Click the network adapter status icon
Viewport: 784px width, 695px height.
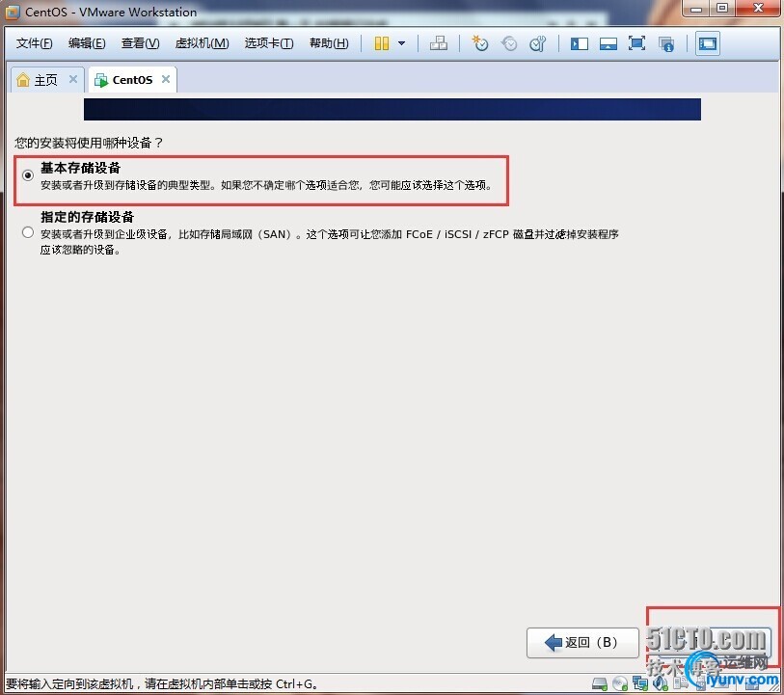[640, 683]
